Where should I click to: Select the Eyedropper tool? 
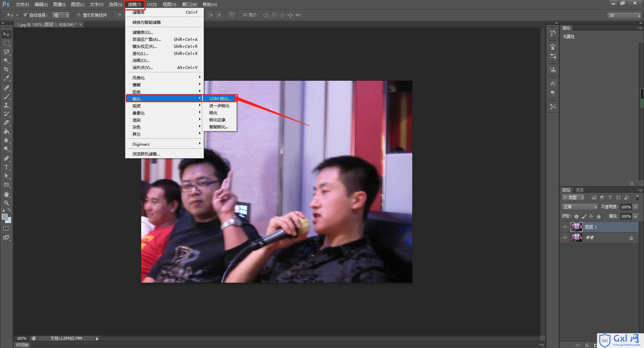(6, 78)
